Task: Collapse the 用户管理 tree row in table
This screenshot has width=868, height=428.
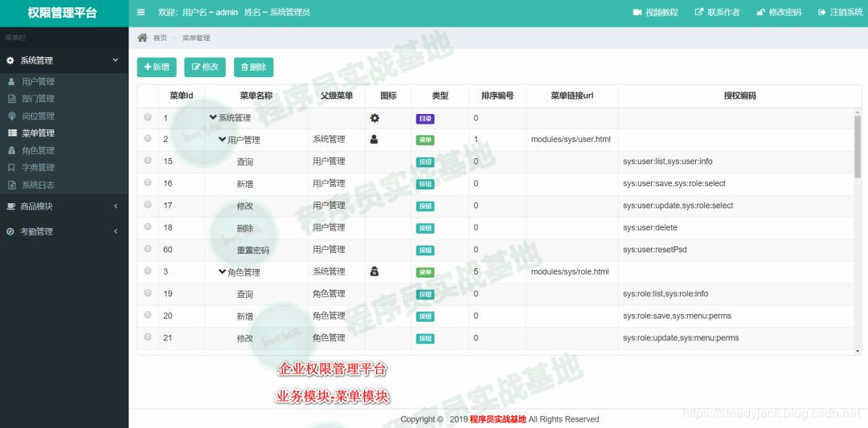Action: tap(223, 140)
